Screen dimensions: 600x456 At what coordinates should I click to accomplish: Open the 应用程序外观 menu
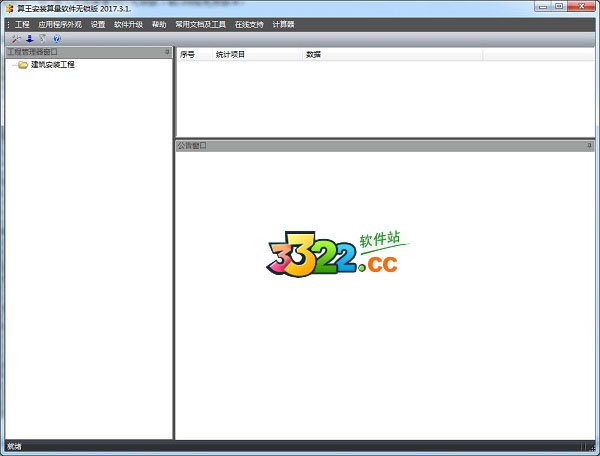60,24
